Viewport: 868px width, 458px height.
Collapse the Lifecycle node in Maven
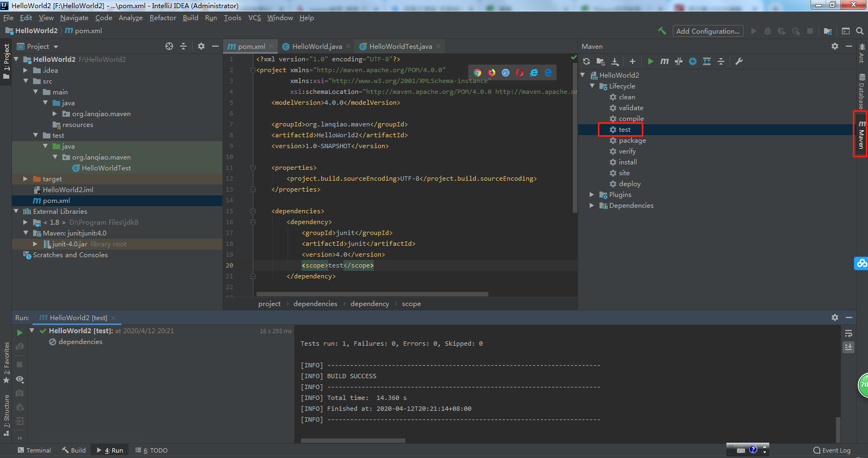point(592,86)
